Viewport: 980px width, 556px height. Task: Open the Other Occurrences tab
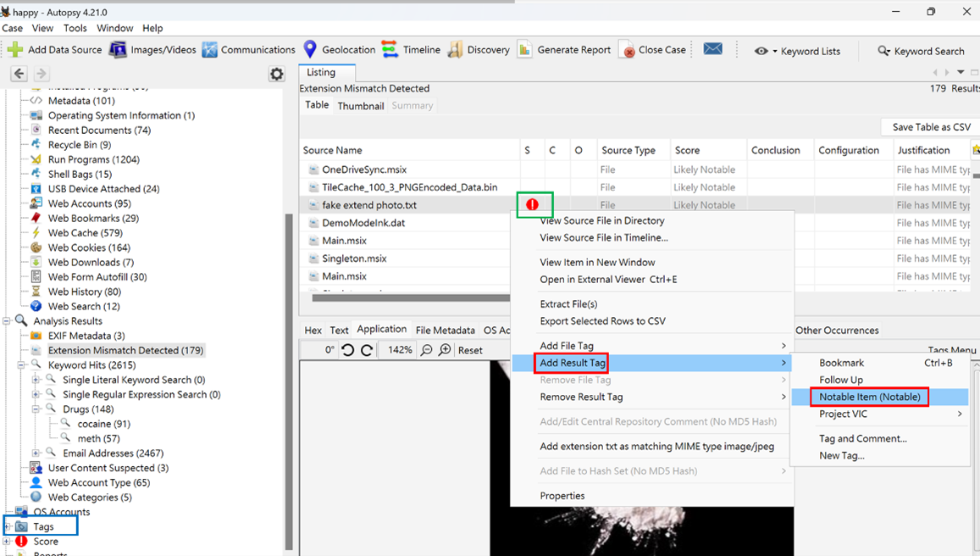pos(837,331)
